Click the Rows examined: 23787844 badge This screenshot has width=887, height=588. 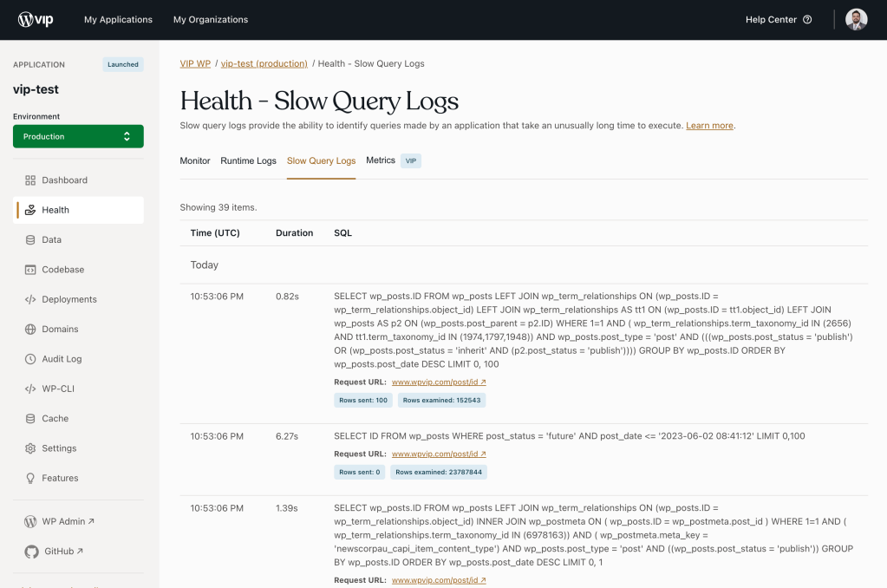[439, 472]
